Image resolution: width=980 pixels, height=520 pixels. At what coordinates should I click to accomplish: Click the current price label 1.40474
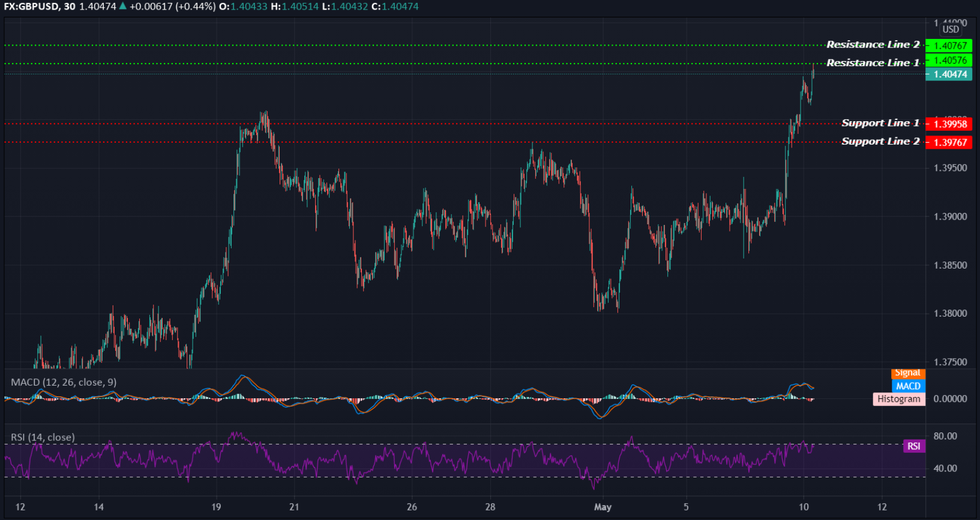click(949, 74)
